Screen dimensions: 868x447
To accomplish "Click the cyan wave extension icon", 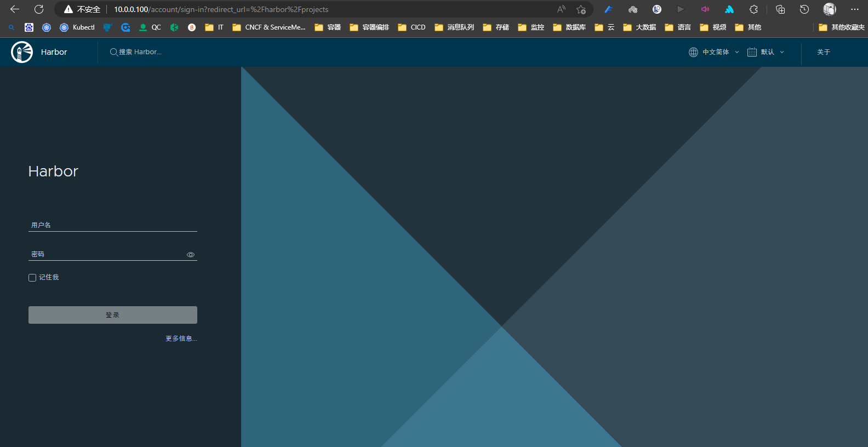I will [729, 9].
